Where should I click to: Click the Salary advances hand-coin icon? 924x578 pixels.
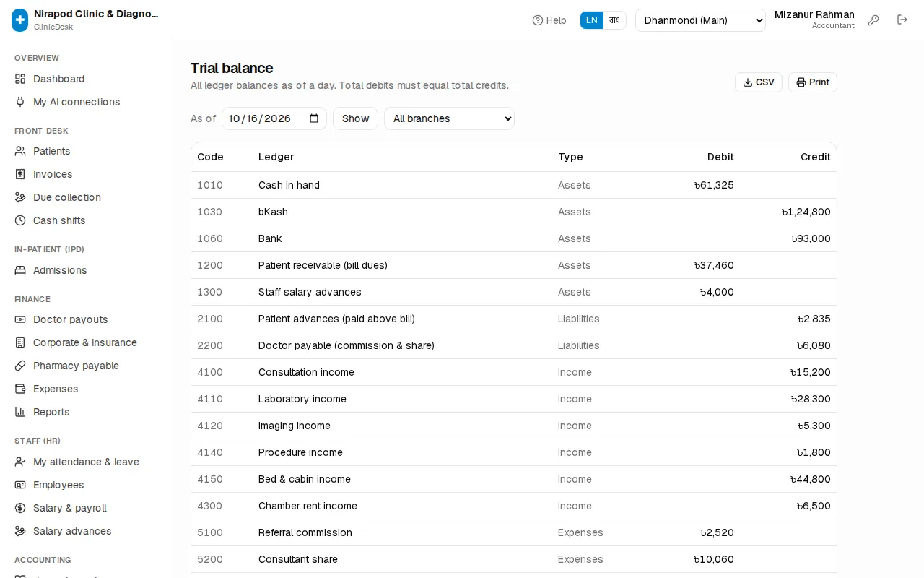tap(20, 531)
